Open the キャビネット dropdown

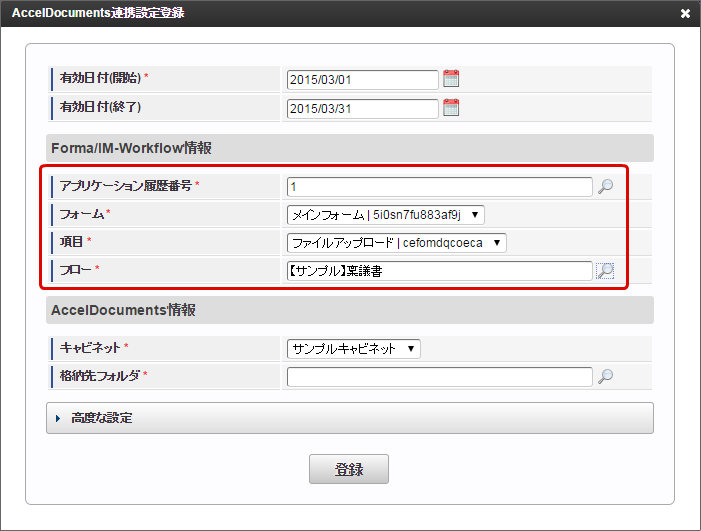[x=354, y=349]
